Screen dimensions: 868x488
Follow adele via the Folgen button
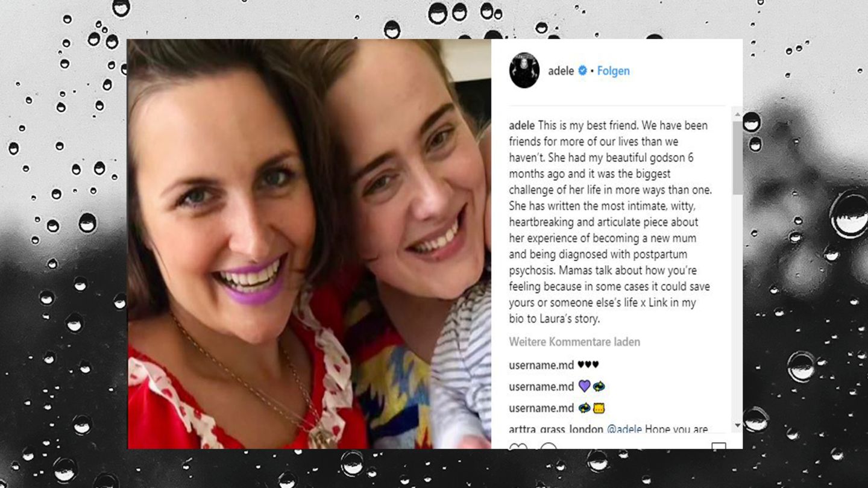[x=613, y=70]
